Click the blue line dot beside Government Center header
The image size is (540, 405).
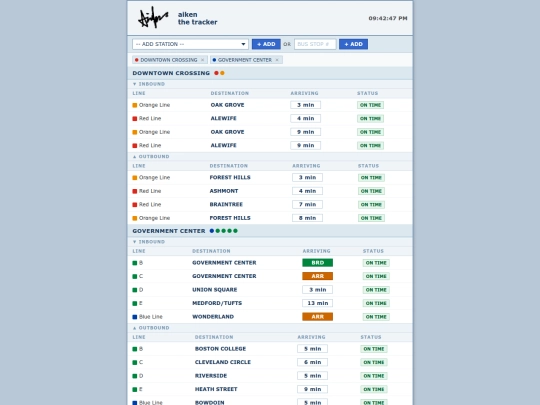212,231
